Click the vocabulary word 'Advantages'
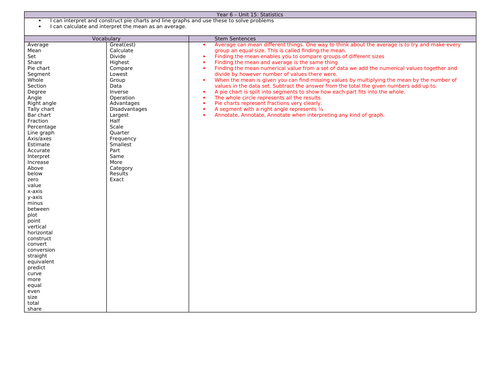Image resolution: width=500 pixels, height=386 pixels. click(x=125, y=103)
